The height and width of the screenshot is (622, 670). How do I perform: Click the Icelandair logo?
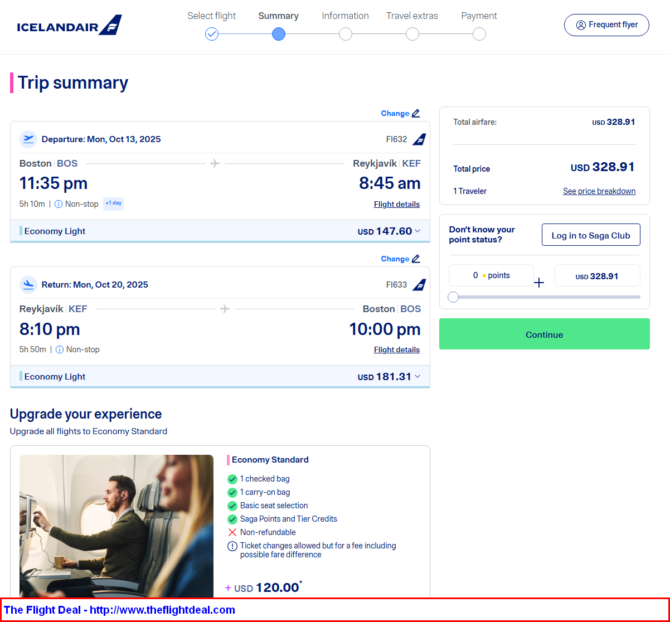(69, 25)
